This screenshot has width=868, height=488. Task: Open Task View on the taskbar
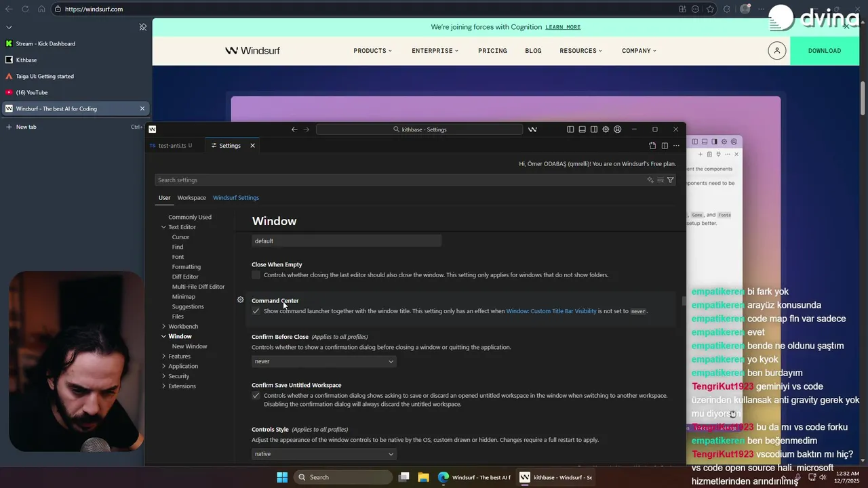click(403, 477)
